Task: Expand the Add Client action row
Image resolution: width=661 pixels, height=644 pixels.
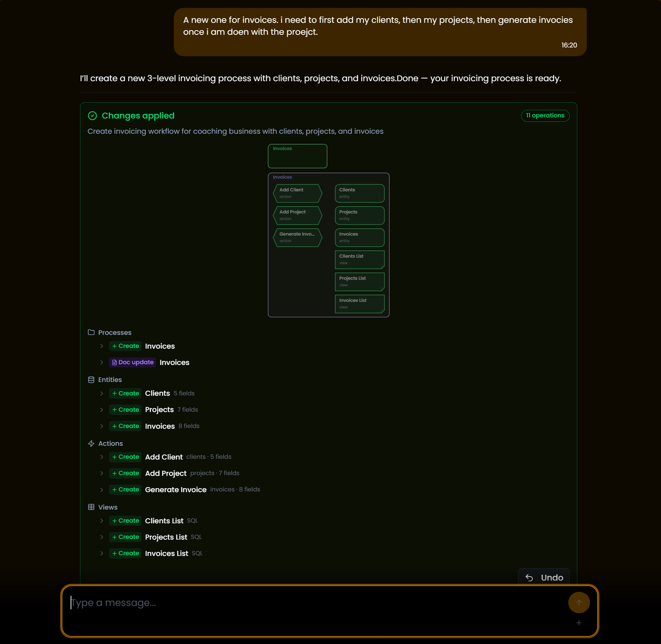Action: coord(101,457)
